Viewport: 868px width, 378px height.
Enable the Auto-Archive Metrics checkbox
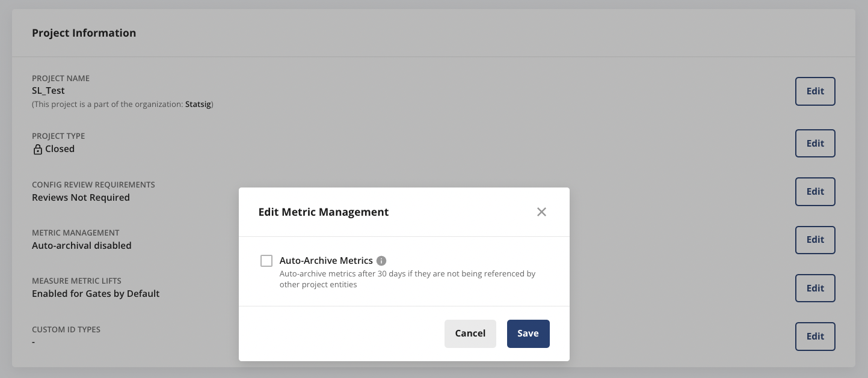coord(266,261)
